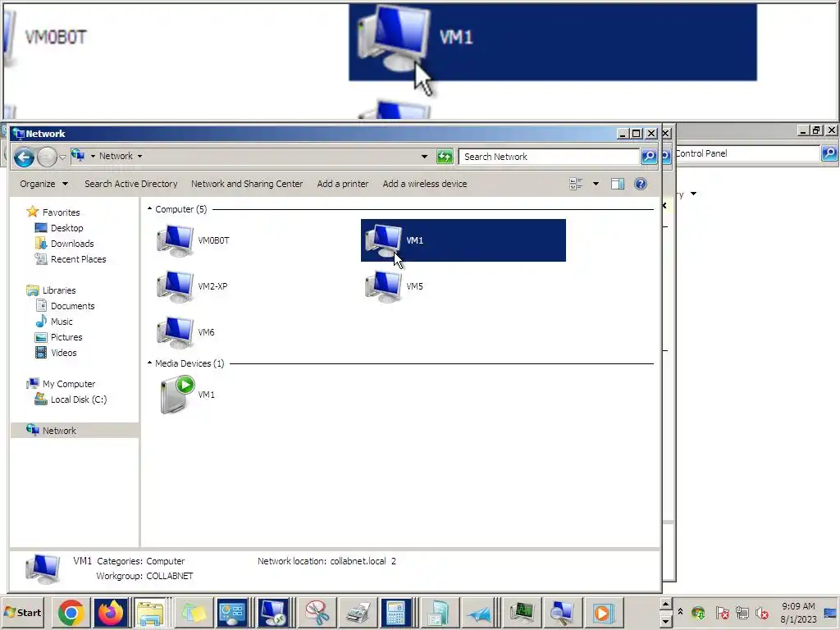Viewport: 840px width, 630px height.
Task: Click the Back navigation arrow in Network window
Action: tap(24, 157)
